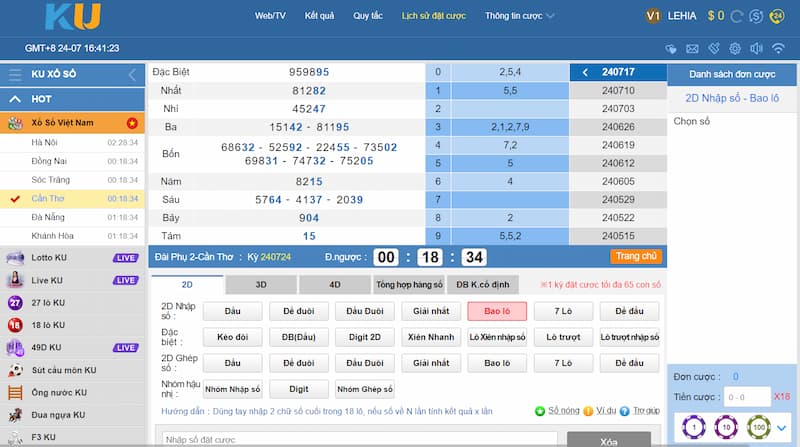Open the Trợ giúp help link
Viewport: 800px width, 447px height.
(646, 411)
